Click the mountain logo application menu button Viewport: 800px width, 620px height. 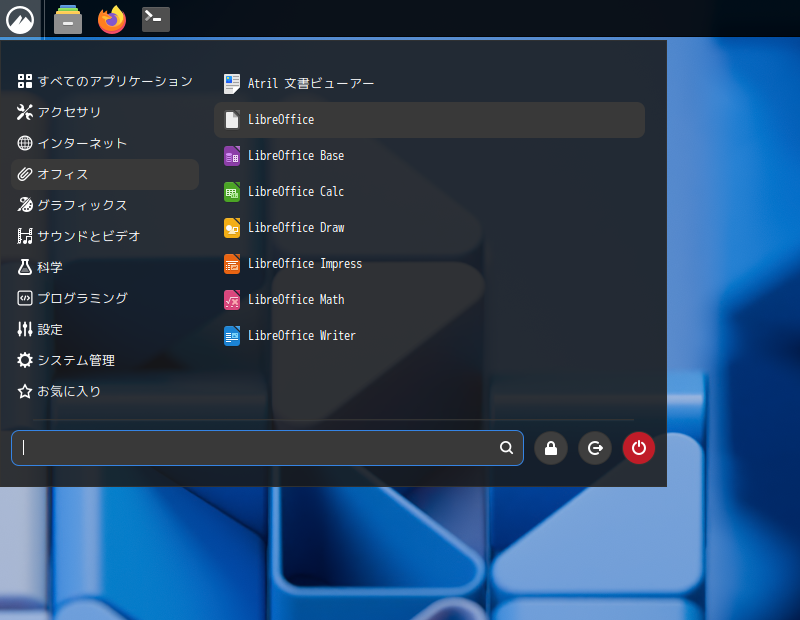pyautogui.click(x=20, y=19)
